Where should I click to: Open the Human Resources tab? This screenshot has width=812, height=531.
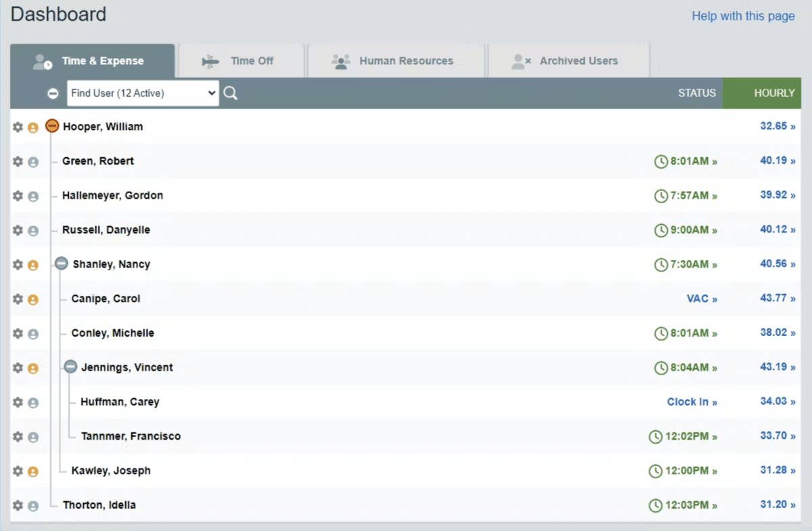(396, 61)
